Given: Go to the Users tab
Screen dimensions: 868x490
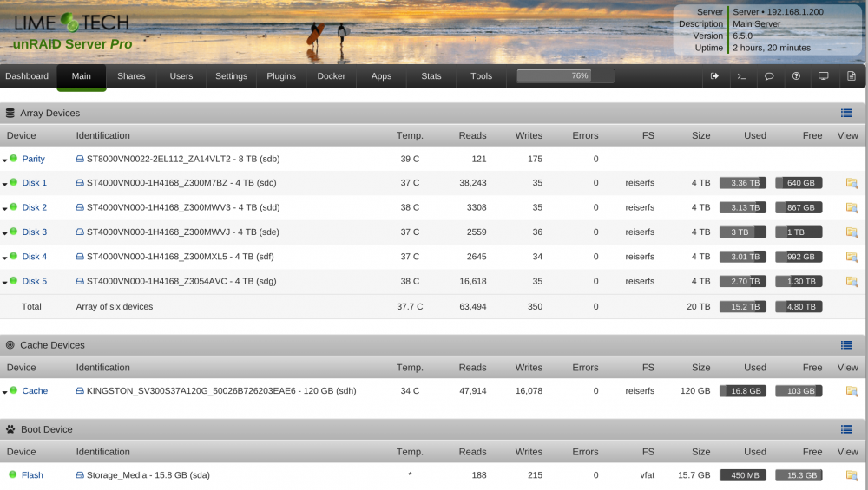Looking at the screenshot, I should (181, 76).
